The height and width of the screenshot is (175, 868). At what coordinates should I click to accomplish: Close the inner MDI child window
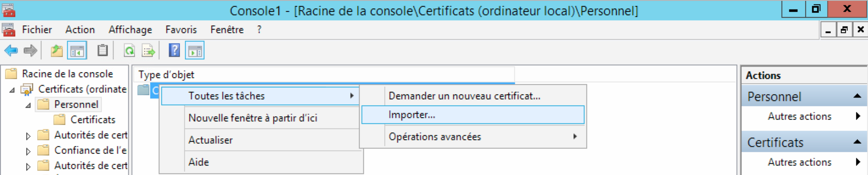click(860, 30)
